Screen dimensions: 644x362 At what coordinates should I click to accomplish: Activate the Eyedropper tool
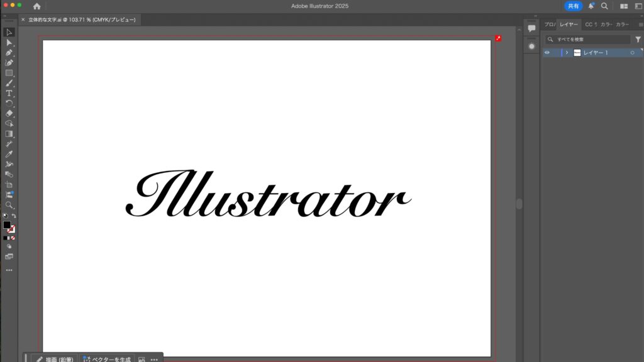click(x=9, y=154)
